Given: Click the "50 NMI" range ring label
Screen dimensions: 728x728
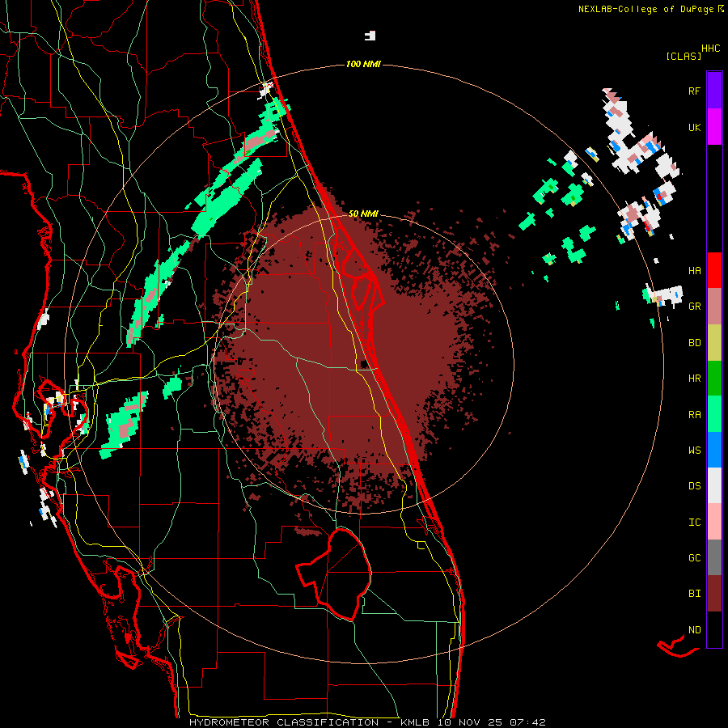Looking at the screenshot, I should tap(363, 214).
